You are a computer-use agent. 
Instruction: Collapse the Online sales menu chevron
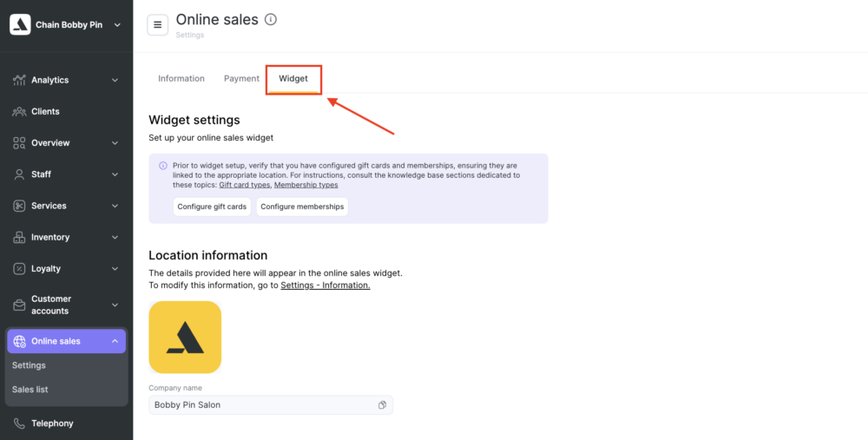coord(115,341)
